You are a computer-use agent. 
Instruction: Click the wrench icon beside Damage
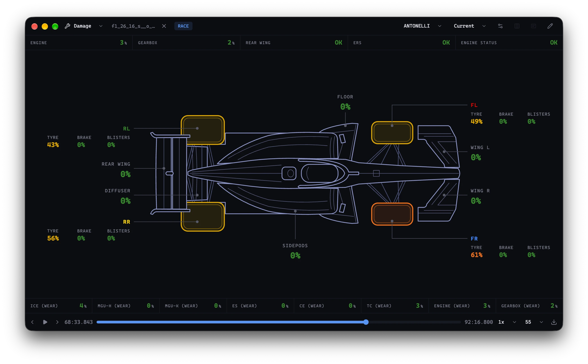pyautogui.click(x=67, y=26)
